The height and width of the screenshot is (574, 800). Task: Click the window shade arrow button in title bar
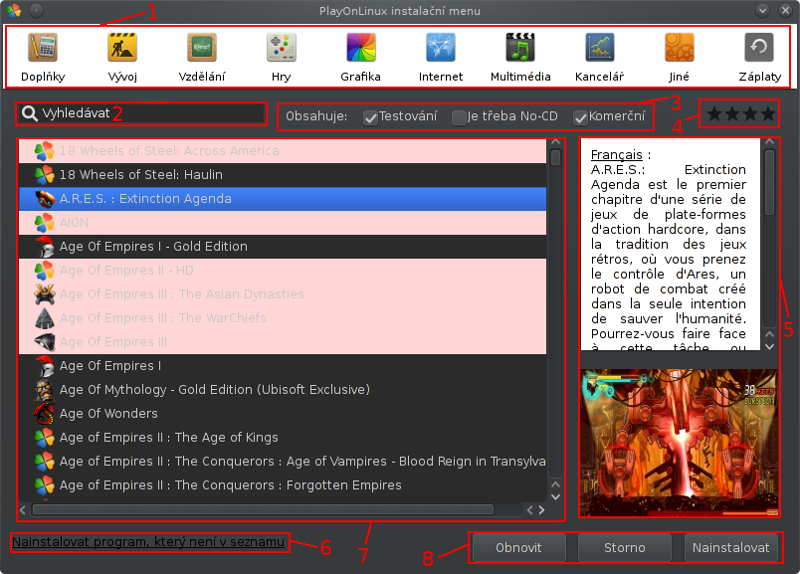(x=762, y=10)
